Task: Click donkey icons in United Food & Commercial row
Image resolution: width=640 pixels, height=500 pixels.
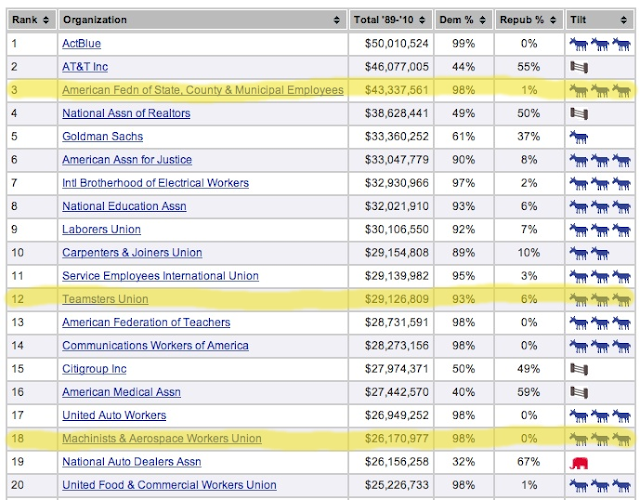Action: click(x=600, y=486)
